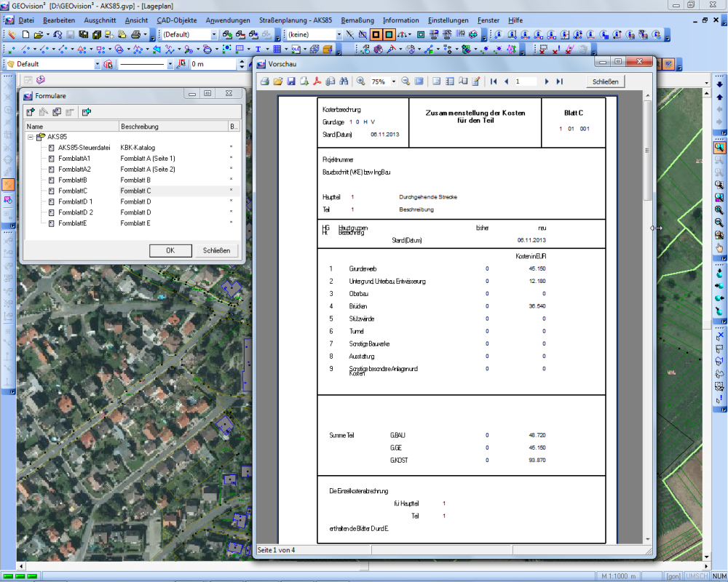The width and height of the screenshot is (728, 582).
Task: Select the red triangle symbol tool
Action: 82,49
